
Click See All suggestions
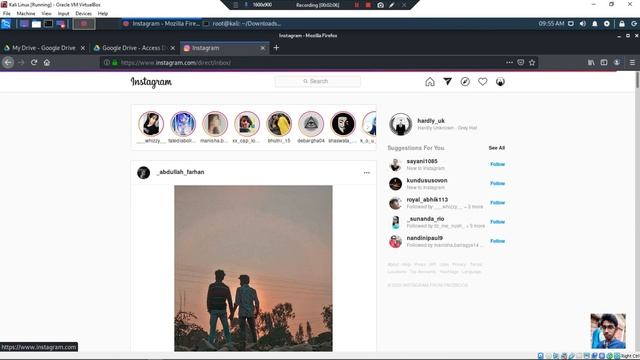pyautogui.click(x=497, y=148)
